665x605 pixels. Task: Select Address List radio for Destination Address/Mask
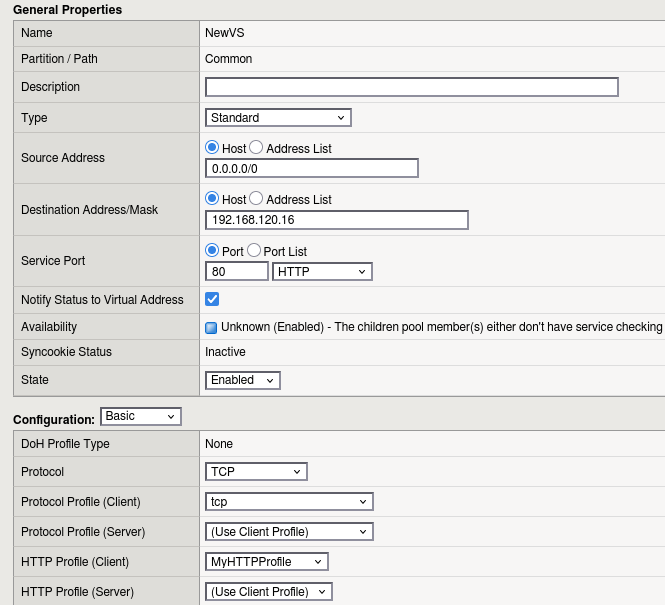pos(256,198)
